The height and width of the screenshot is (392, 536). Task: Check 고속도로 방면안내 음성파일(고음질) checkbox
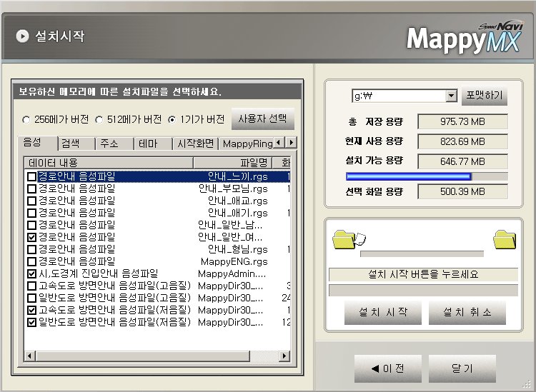[x=31, y=286]
